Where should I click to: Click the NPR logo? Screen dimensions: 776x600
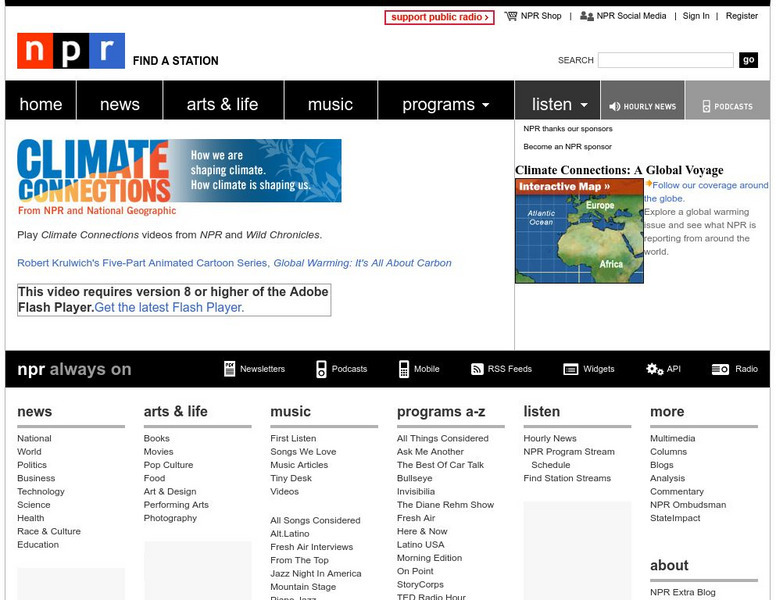[x=71, y=50]
